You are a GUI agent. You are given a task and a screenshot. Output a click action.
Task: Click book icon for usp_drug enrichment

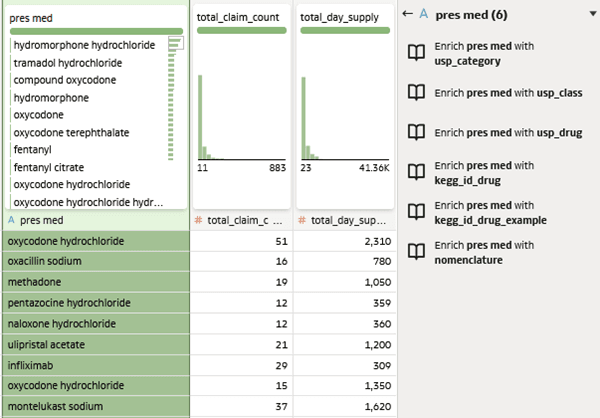tap(416, 132)
